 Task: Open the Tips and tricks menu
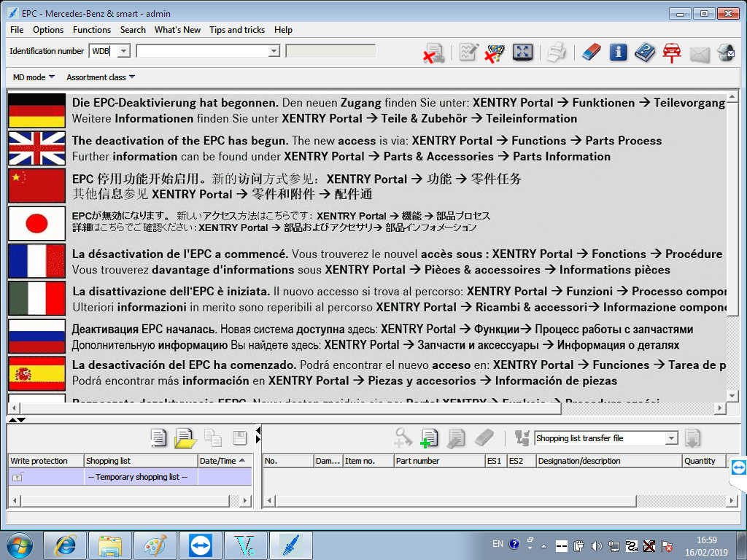coord(237,29)
